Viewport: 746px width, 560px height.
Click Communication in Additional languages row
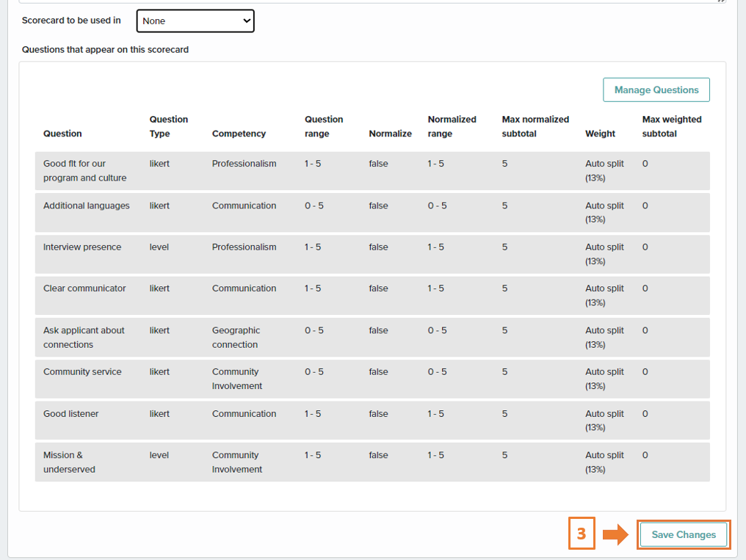point(244,206)
